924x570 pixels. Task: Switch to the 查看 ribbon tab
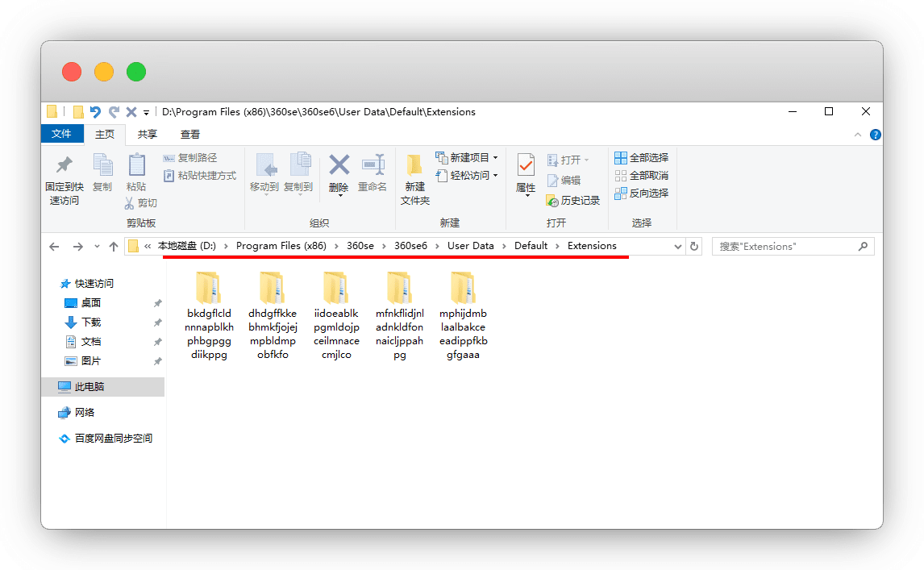pyautogui.click(x=190, y=135)
